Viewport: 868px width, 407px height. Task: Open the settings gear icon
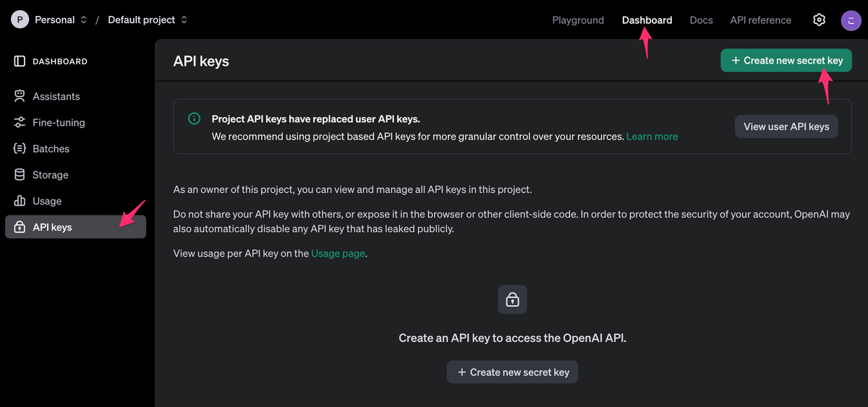[819, 20]
